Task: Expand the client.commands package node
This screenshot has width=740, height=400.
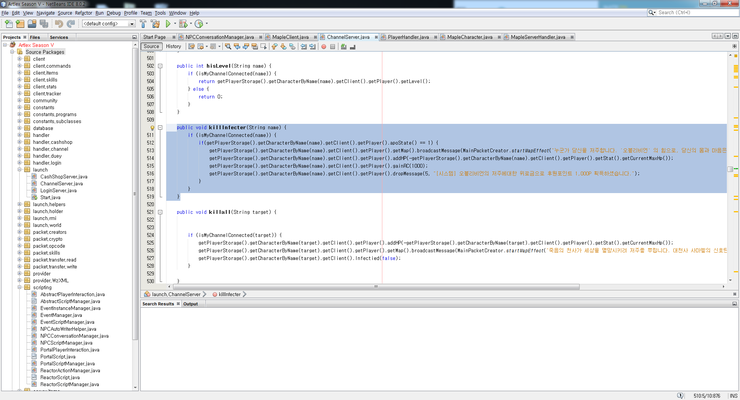Action: point(19,66)
